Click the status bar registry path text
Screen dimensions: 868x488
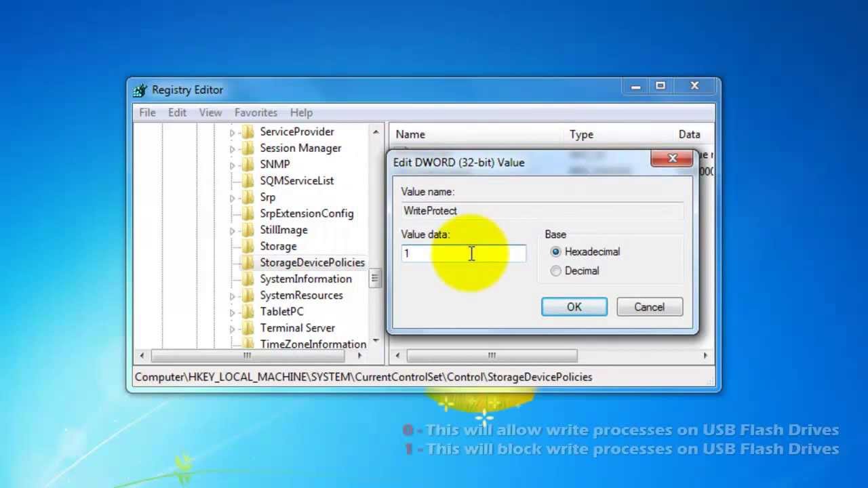(x=363, y=377)
